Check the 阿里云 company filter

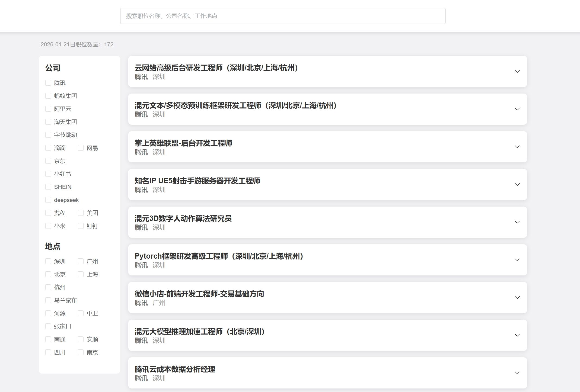click(48, 109)
